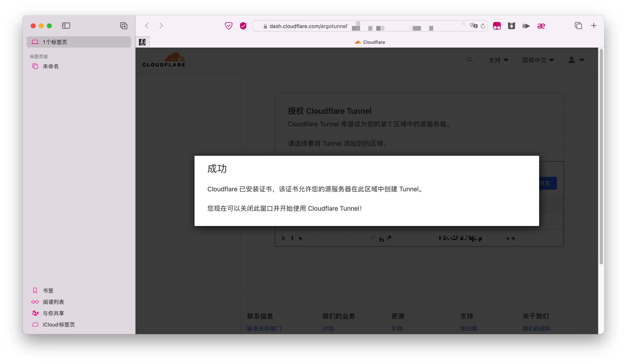
Task: Click the 标签页组 sidebar section label
Action: coord(39,56)
